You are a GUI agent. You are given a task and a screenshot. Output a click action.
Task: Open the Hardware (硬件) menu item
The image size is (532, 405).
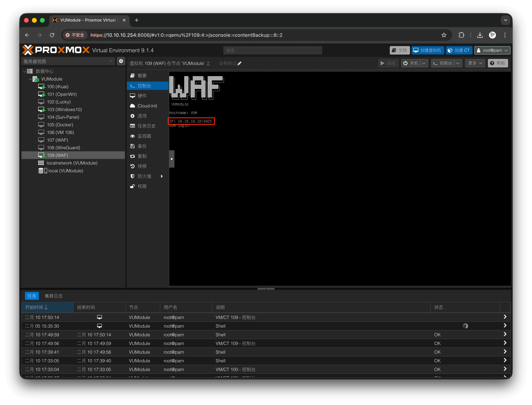point(142,96)
